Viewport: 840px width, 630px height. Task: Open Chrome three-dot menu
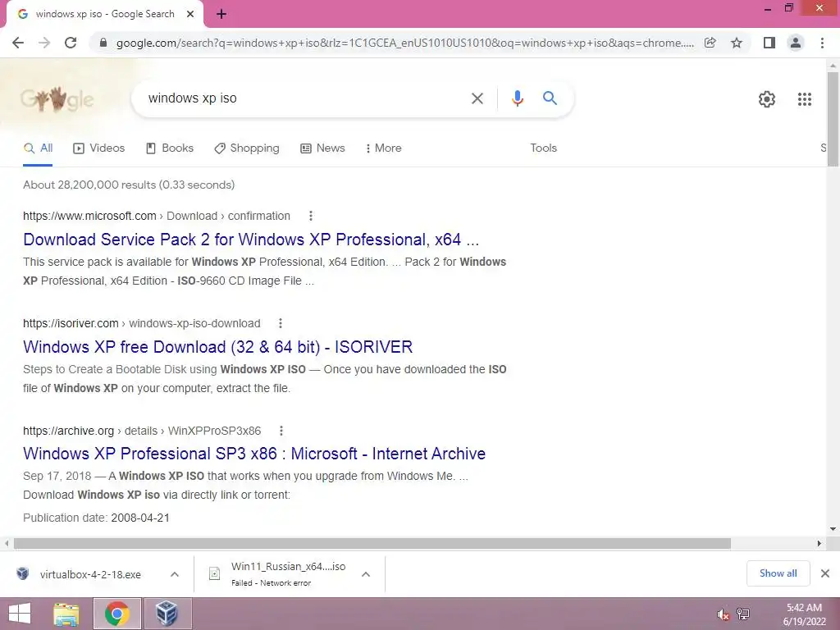pyautogui.click(x=822, y=43)
